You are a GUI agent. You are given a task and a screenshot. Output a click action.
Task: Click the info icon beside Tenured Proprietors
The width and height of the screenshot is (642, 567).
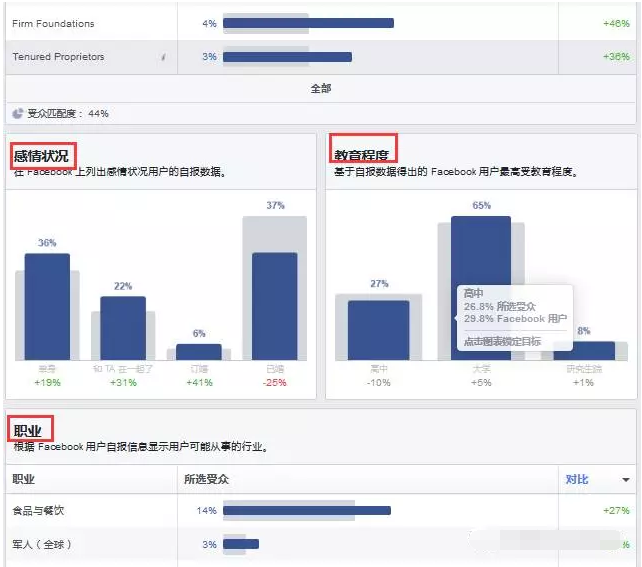click(163, 57)
